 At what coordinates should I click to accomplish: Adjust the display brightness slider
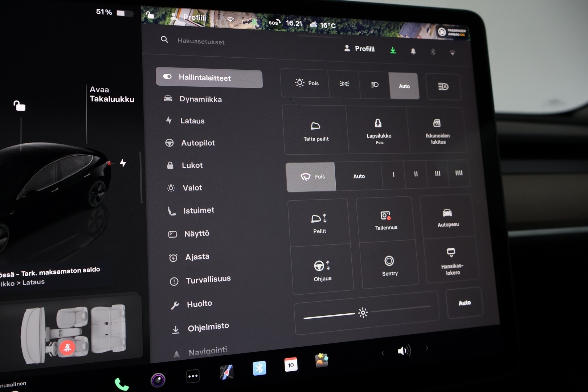(363, 313)
